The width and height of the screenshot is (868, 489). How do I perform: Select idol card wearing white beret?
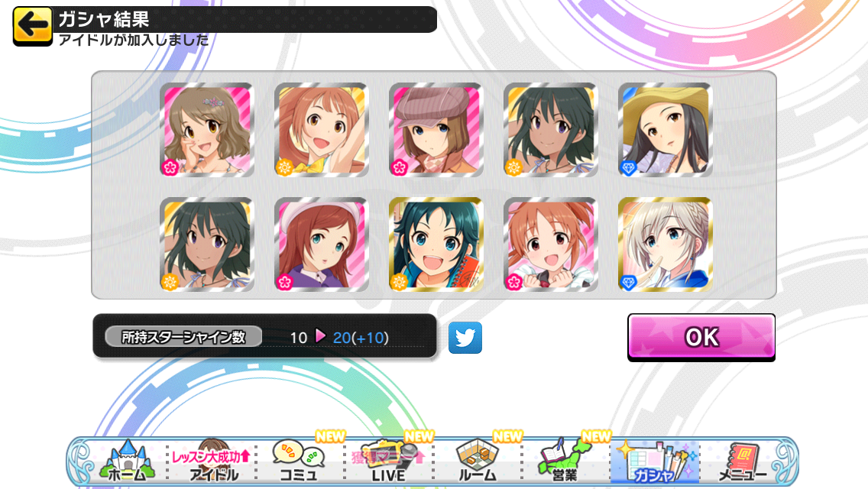pos(322,244)
